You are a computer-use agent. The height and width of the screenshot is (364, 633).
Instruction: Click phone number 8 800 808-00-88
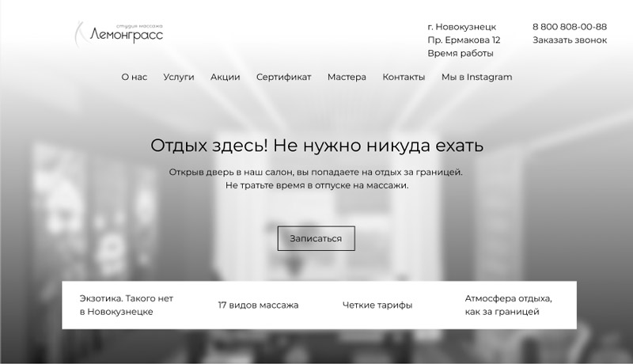click(570, 27)
